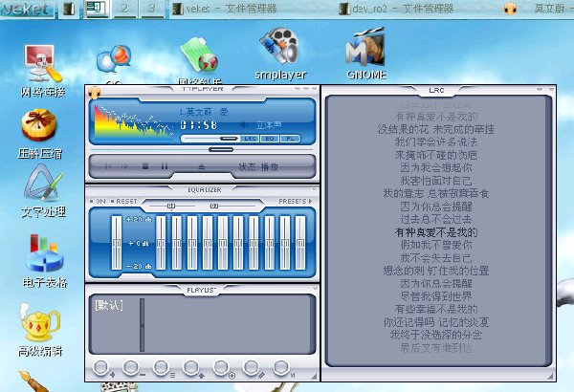
Task: Skip to the previous track
Action: click(107, 166)
